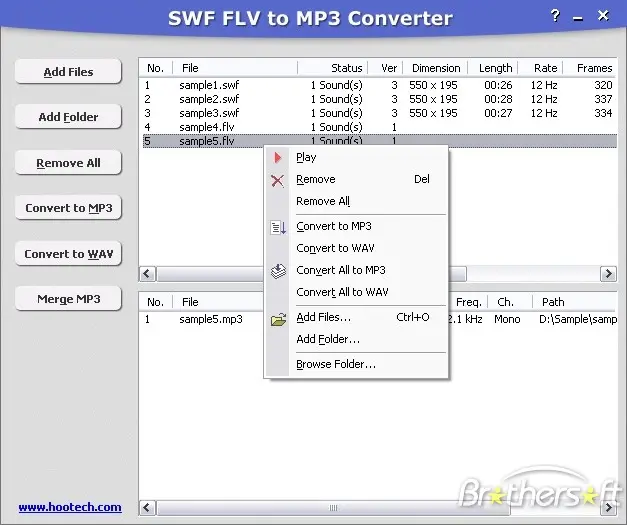Screen dimensions: 627x525
Task: Click the Convert to MP3 menu icon
Action: (278, 227)
